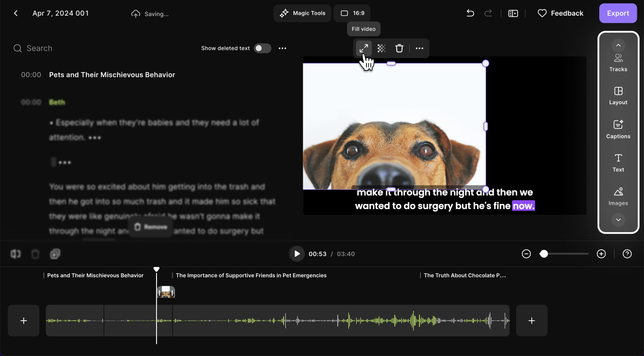Open the Images panel
644x356 pixels.
tap(618, 196)
